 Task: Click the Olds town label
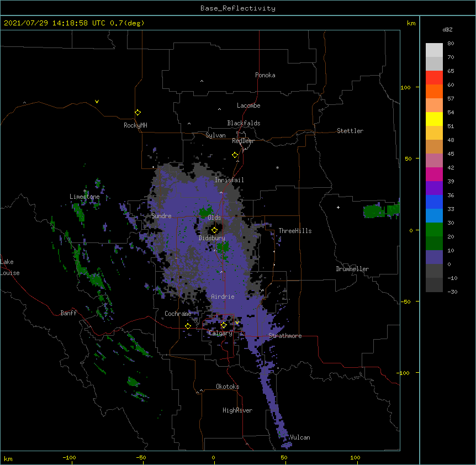[214, 218]
